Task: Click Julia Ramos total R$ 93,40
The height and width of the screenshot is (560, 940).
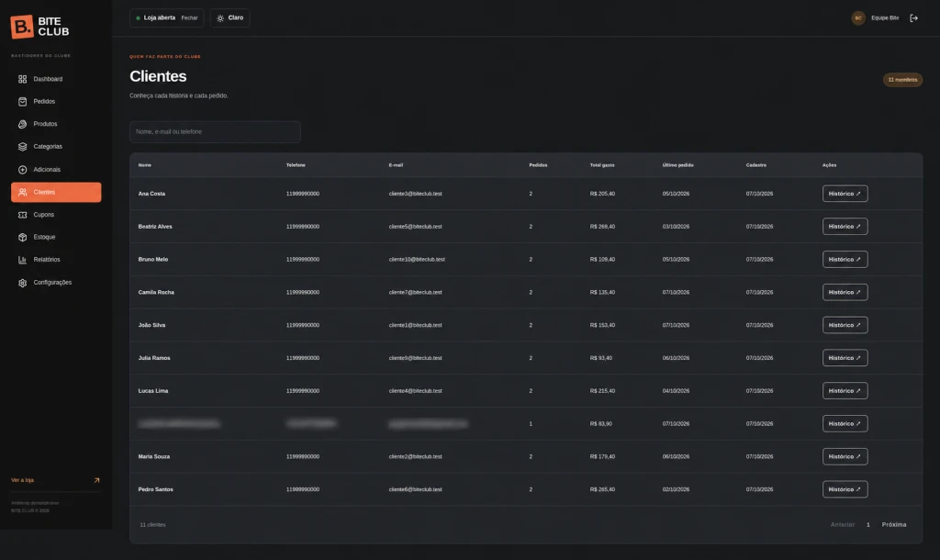Action: pyautogui.click(x=600, y=358)
